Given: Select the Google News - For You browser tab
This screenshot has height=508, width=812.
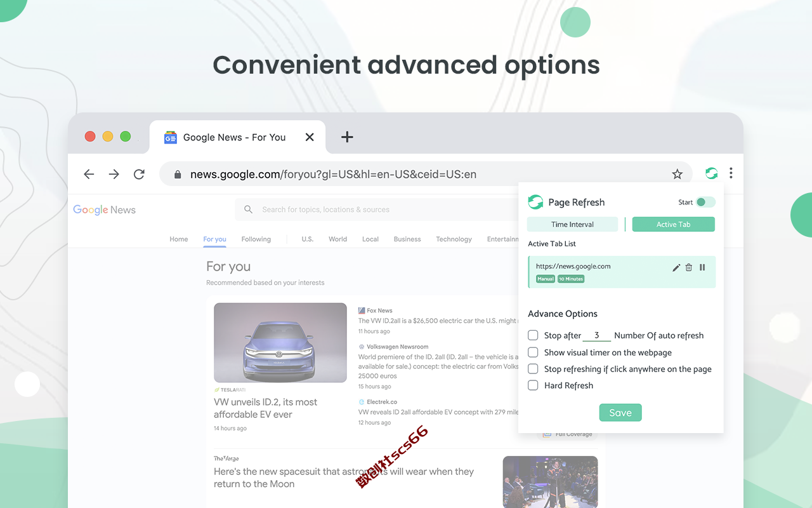Looking at the screenshot, I should 237,137.
